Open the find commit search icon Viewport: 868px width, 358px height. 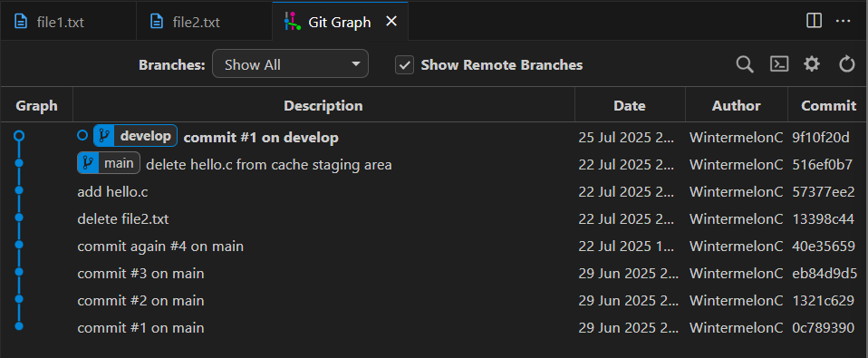[x=745, y=64]
